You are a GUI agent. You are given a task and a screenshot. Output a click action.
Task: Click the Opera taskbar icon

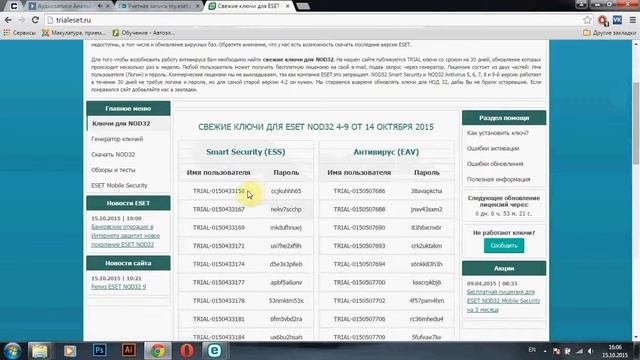click(x=187, y=351)
